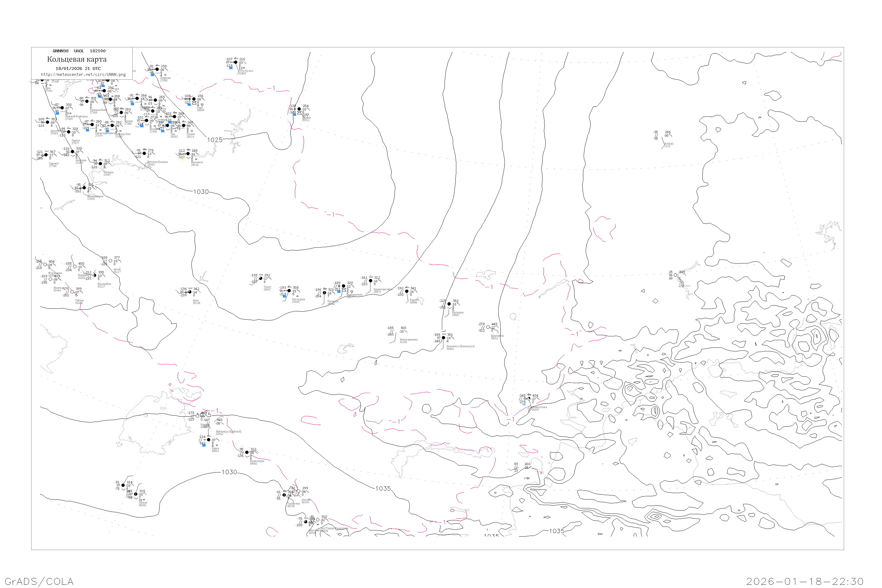Click the Щербакты open circle station marker
The height and width of the screenshot is (588, 882).
[488, 328]
